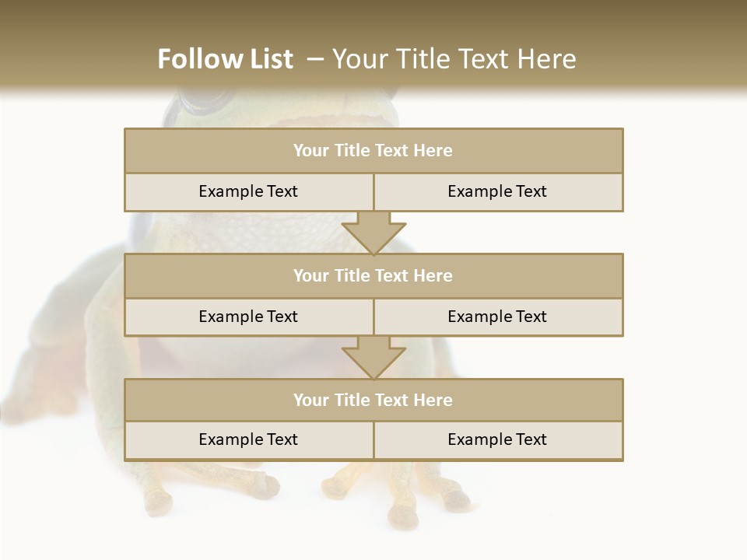Select the top block's left Example Text cell
The image size is (747, 560).
click(x=249, y=192)
